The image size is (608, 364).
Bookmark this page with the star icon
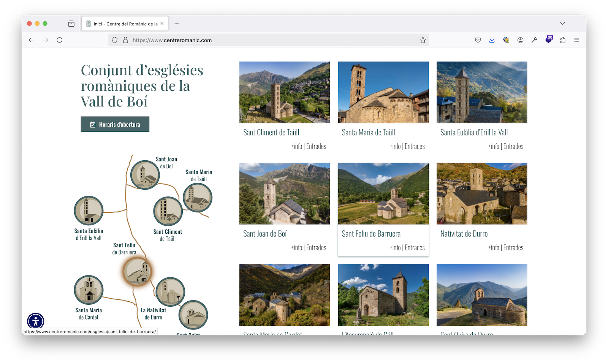pos(423,40)
